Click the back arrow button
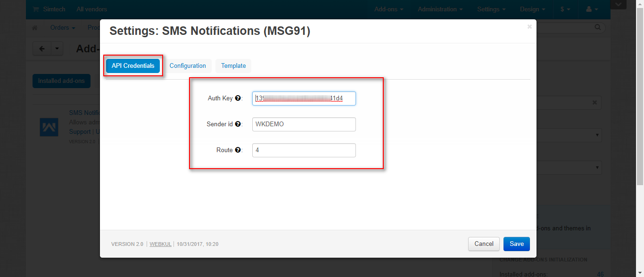644x277 pixels. pos(42,49)
